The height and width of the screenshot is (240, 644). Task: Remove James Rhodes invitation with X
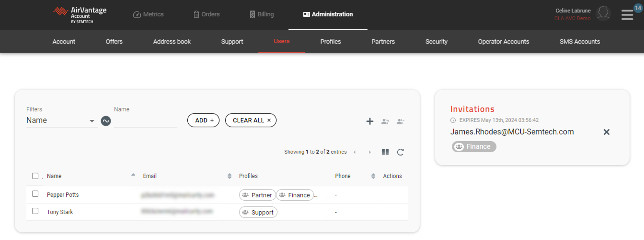(606, 132)
